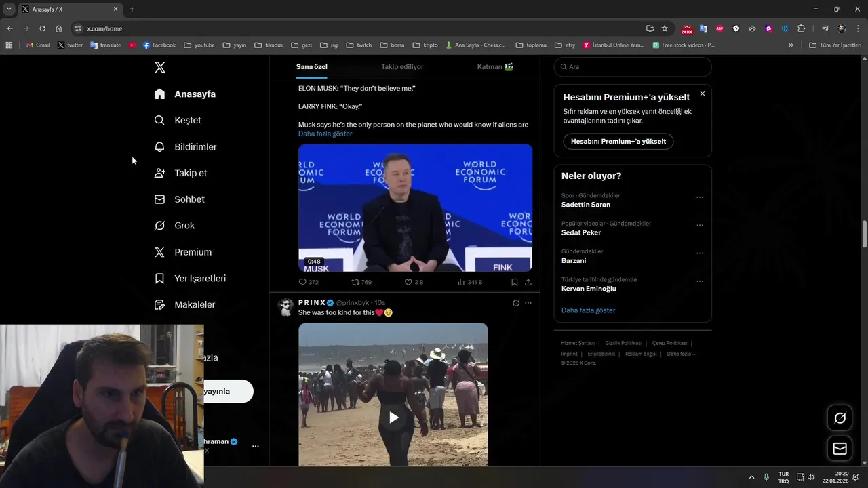This screenshot has height=488, width=868.
Task: Open Makaleler in the sidebar
Action: pyautogui.click(x=184, y=305)
